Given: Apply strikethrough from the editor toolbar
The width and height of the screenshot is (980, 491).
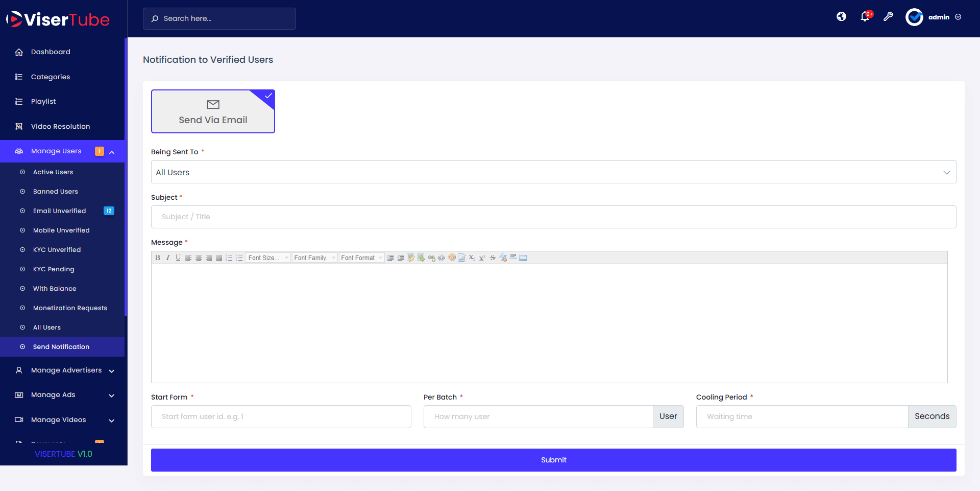Looking at the screenshot, I should tap(493, 258).
